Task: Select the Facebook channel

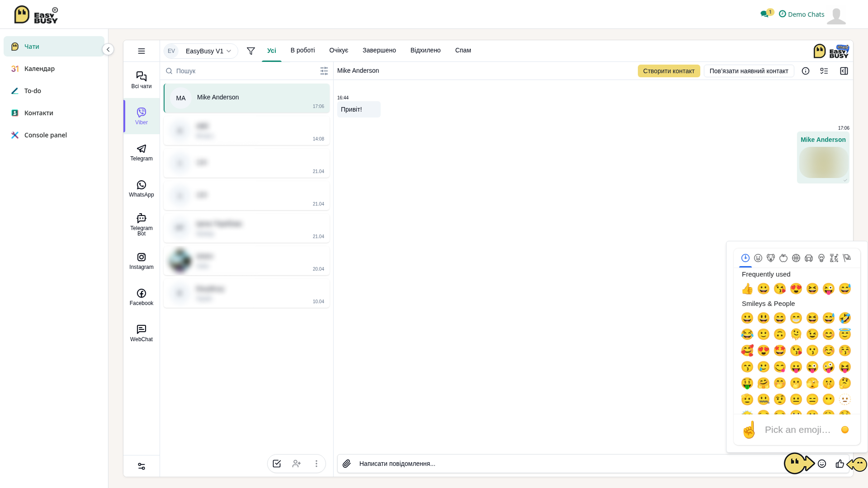Action: (142, 297)
